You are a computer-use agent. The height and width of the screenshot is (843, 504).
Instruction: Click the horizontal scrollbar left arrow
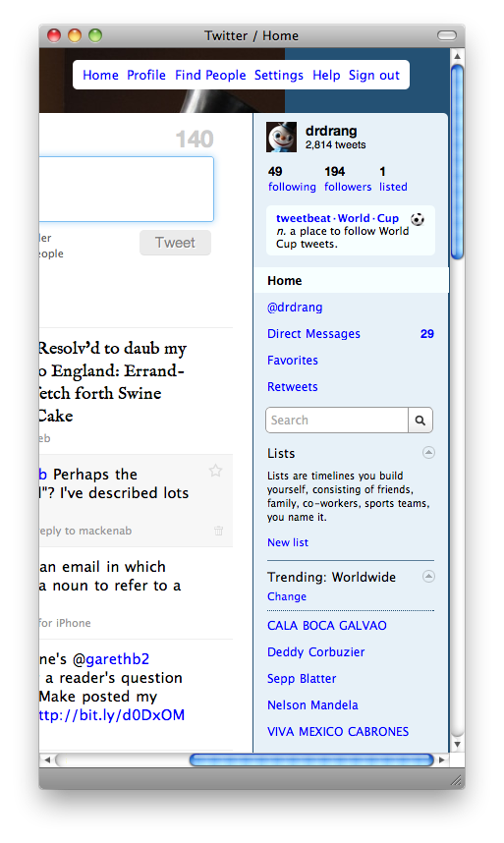coord(47,759)
